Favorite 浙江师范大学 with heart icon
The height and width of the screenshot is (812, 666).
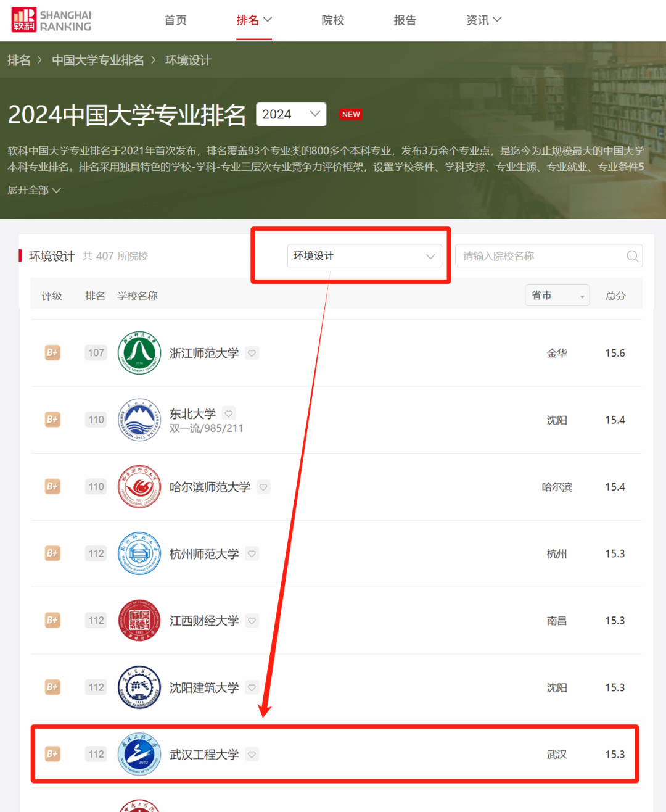252,354
